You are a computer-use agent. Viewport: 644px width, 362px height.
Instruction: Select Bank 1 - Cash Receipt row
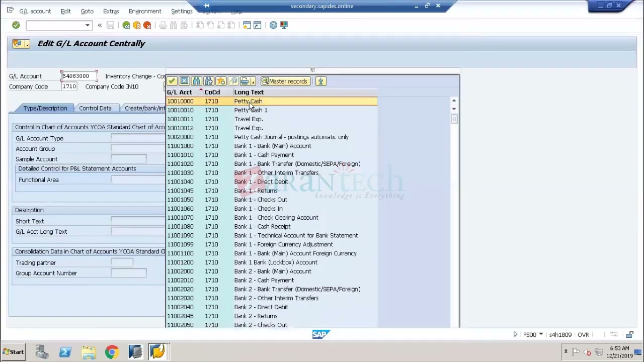(x=272, y=226)
